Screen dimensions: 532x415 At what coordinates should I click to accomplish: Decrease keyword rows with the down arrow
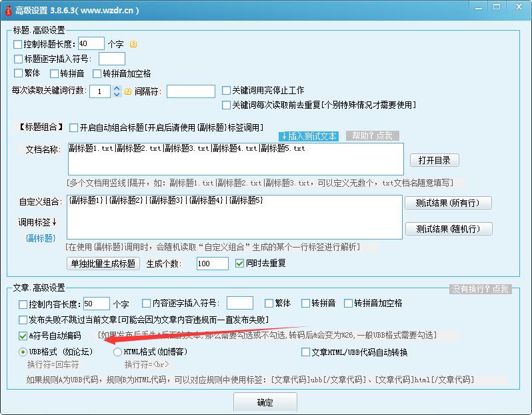117,94
